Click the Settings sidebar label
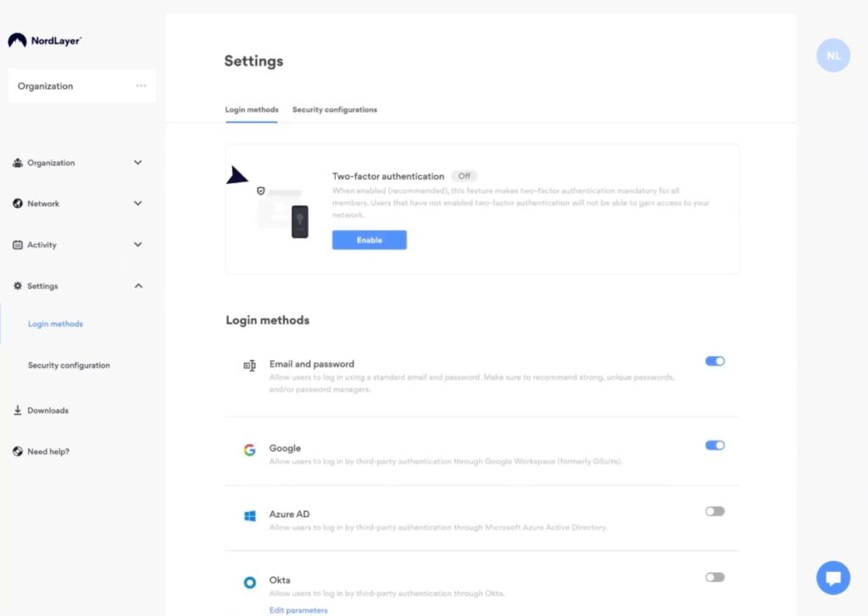 click(42, 286)
